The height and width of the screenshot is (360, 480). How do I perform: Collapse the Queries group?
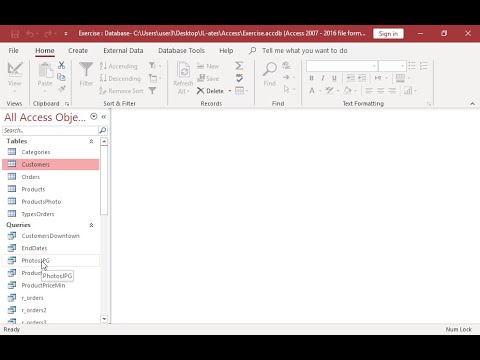click(x=91, y=225)
